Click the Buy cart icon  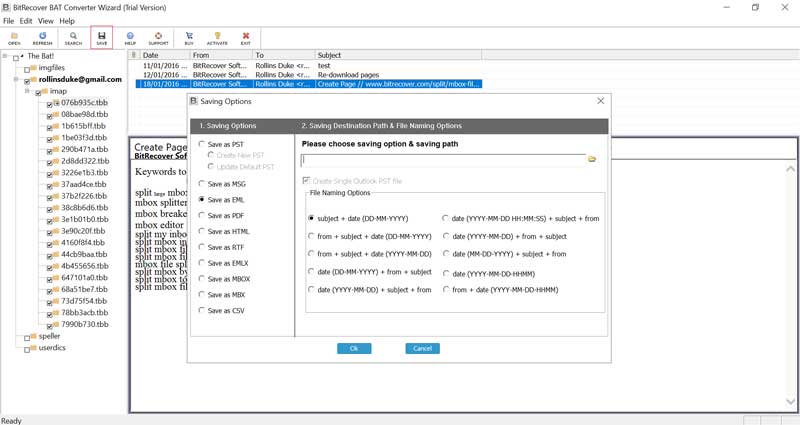click(189, 38)
